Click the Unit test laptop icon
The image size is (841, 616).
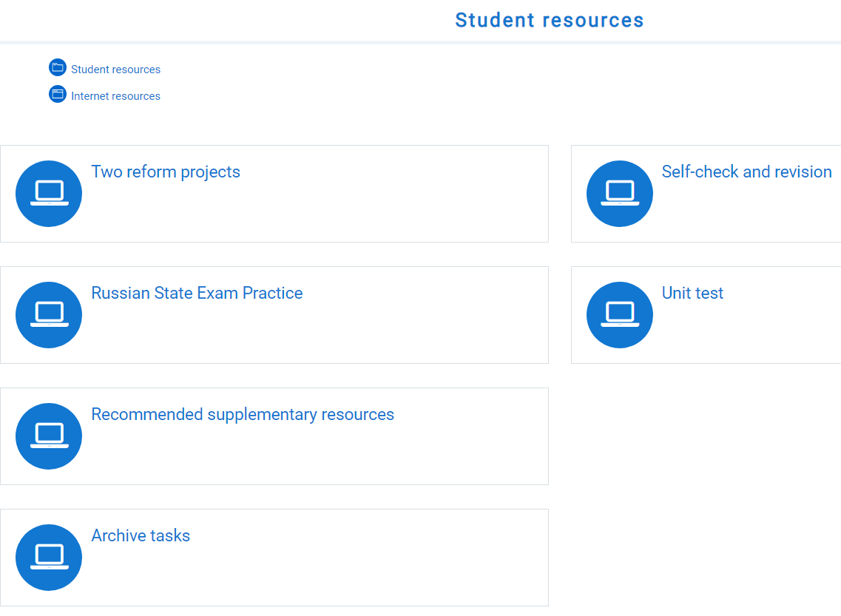pos(620,314)
